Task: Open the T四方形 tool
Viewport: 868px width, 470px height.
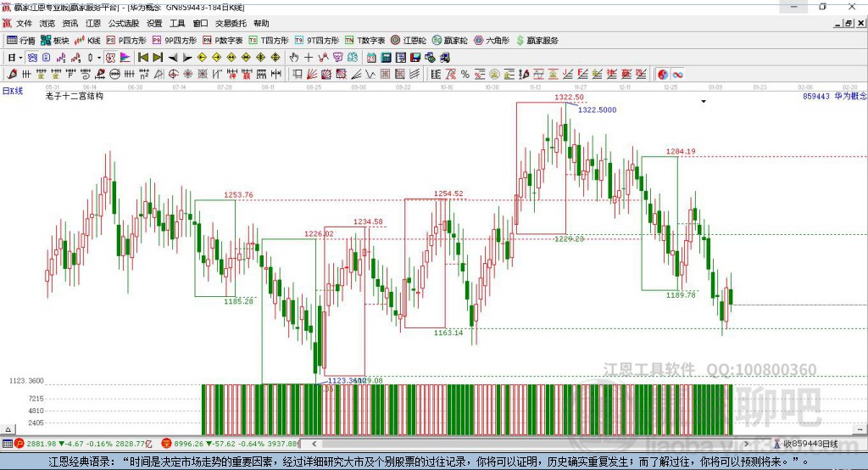Action: click(x=269, y=41)
